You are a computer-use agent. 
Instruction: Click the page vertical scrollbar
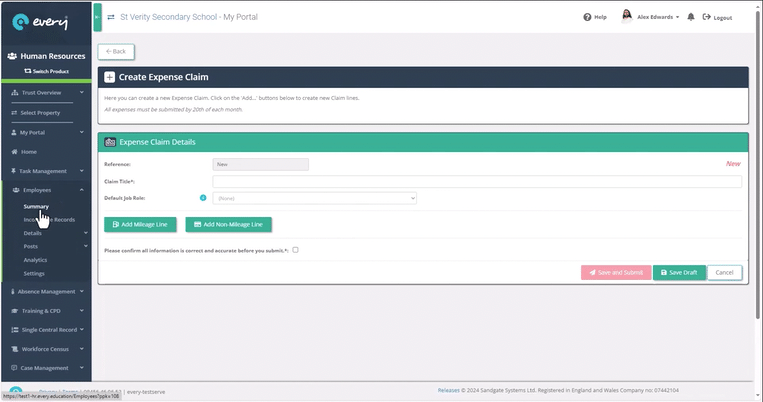pos(757,165)
